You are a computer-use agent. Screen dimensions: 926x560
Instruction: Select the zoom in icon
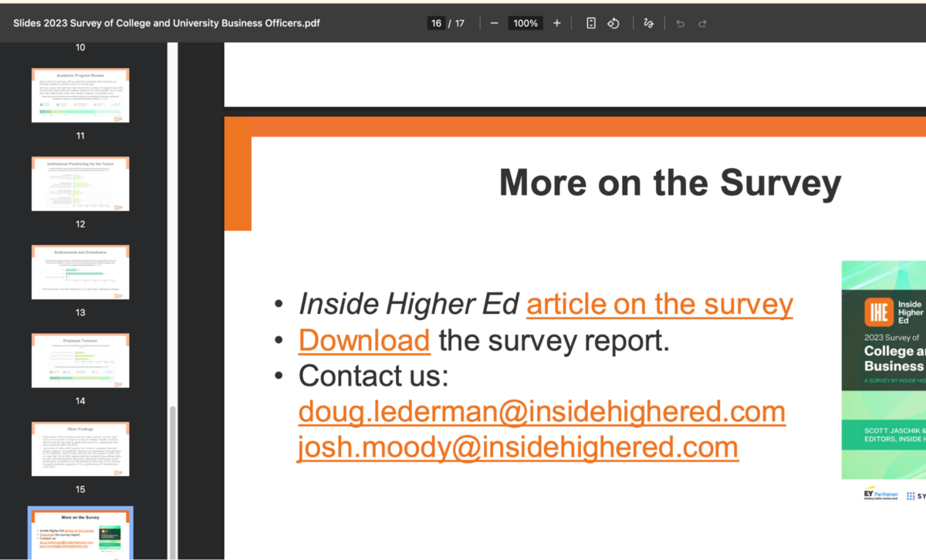[556, 22]
